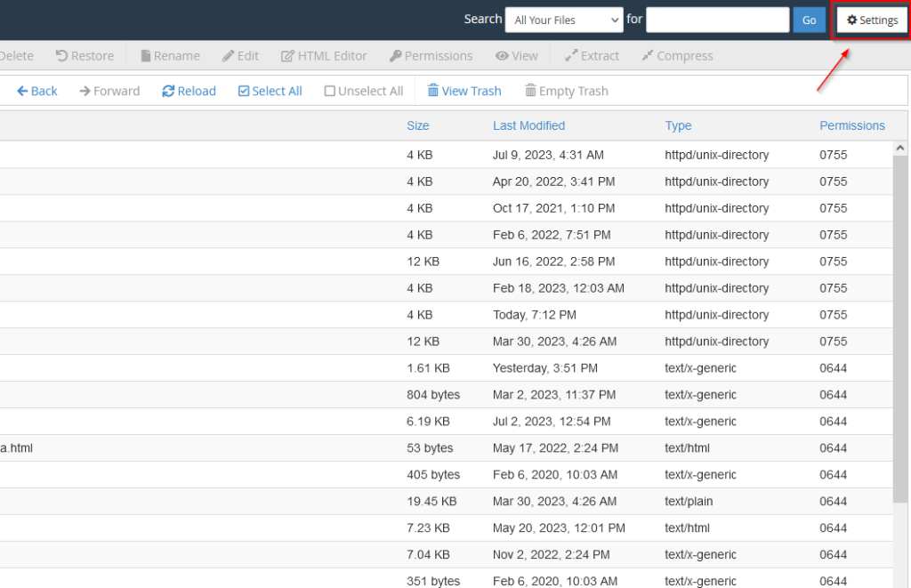Click the Restore toolbar item
Image resolution: width=911 pixels, height=588 pixels.
(85, 56)
